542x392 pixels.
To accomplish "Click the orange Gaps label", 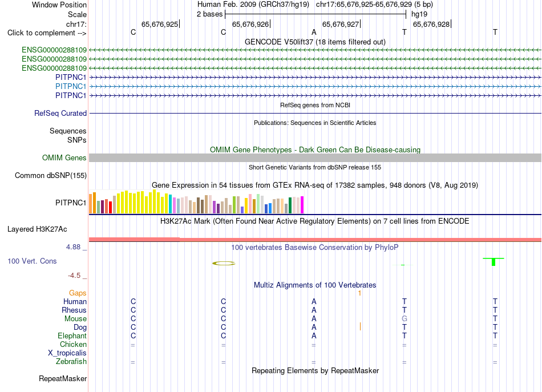I will click(x=78, y=293).
